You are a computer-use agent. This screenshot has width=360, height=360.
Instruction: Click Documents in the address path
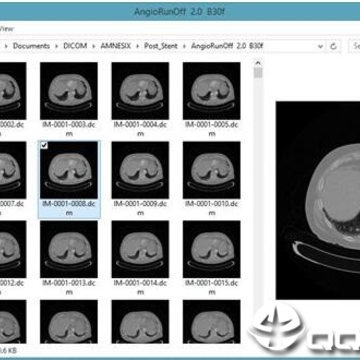pos(31,46)
